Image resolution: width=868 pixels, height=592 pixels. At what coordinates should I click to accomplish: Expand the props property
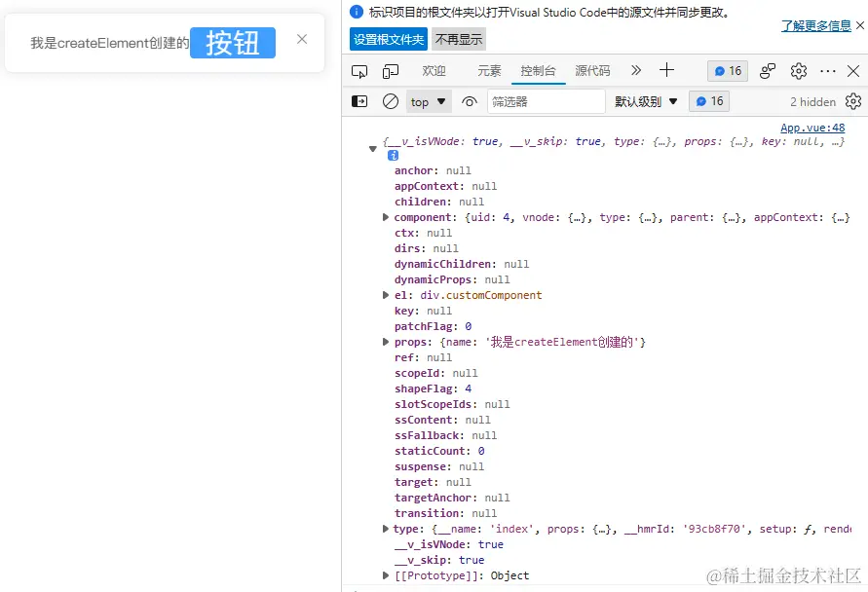point(386,342)
